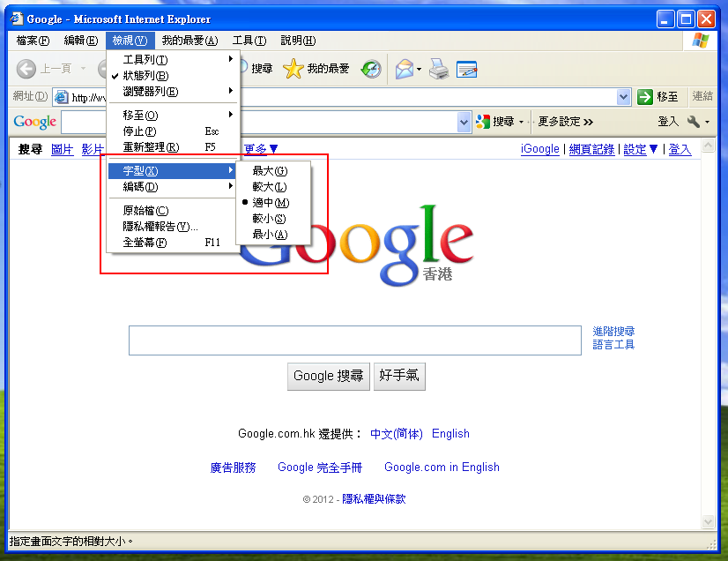Image resolution: width=728 pixels, height=561 pixels.
Task: Click the printer icon to print
Action: point(439,70)
